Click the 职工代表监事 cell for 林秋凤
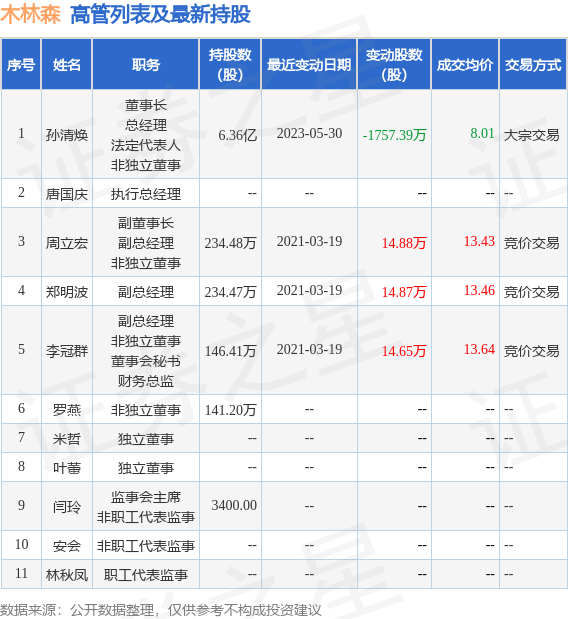Viewport: 568px width, 619px height. (146, 575)
